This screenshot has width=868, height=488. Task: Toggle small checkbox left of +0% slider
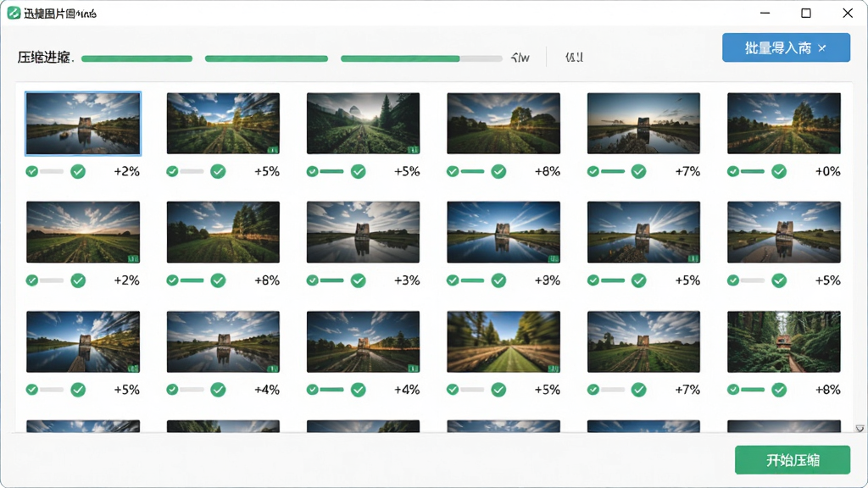(x=733, y=171)
